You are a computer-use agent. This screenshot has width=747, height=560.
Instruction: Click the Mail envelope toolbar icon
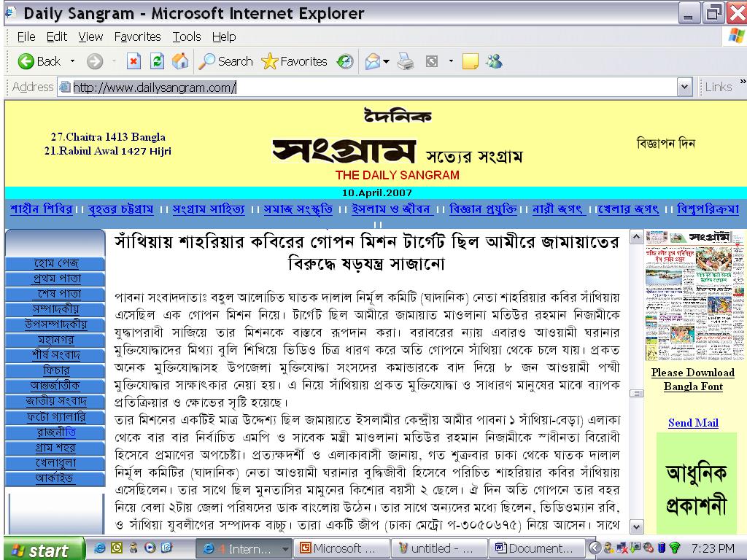(373, 61)
